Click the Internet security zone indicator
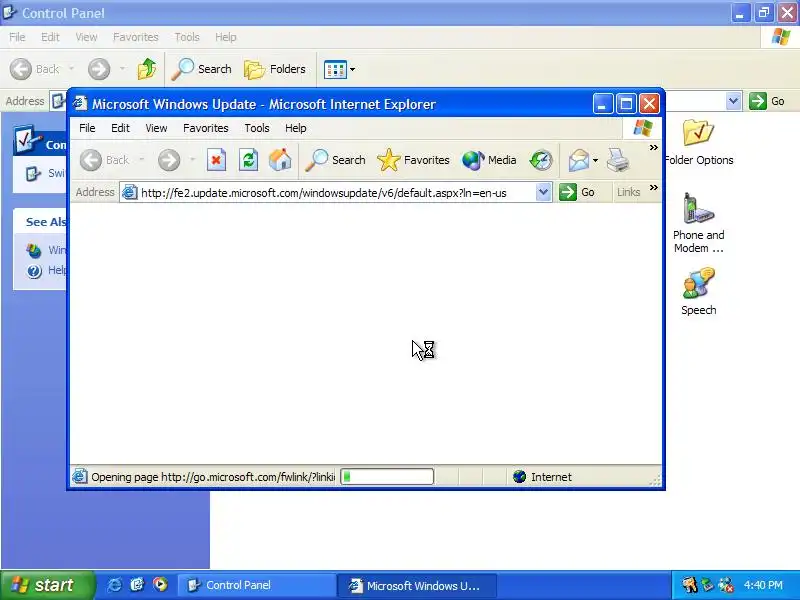The height and width of the screenshot is (600, 800). [x=542, y=477]
